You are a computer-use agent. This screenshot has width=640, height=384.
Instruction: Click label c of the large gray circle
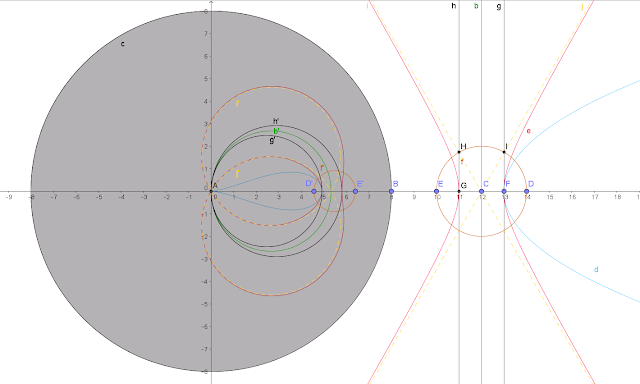[122, 44]
